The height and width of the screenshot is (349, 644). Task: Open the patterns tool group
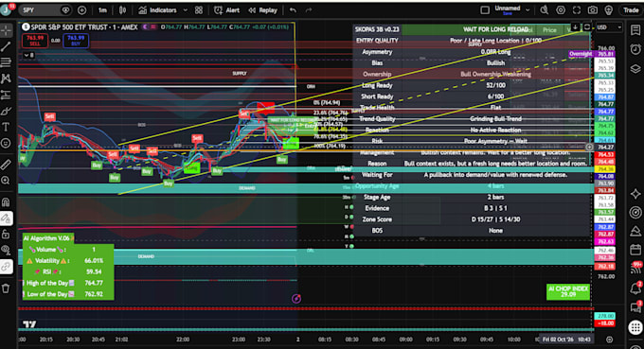point(6,79)
